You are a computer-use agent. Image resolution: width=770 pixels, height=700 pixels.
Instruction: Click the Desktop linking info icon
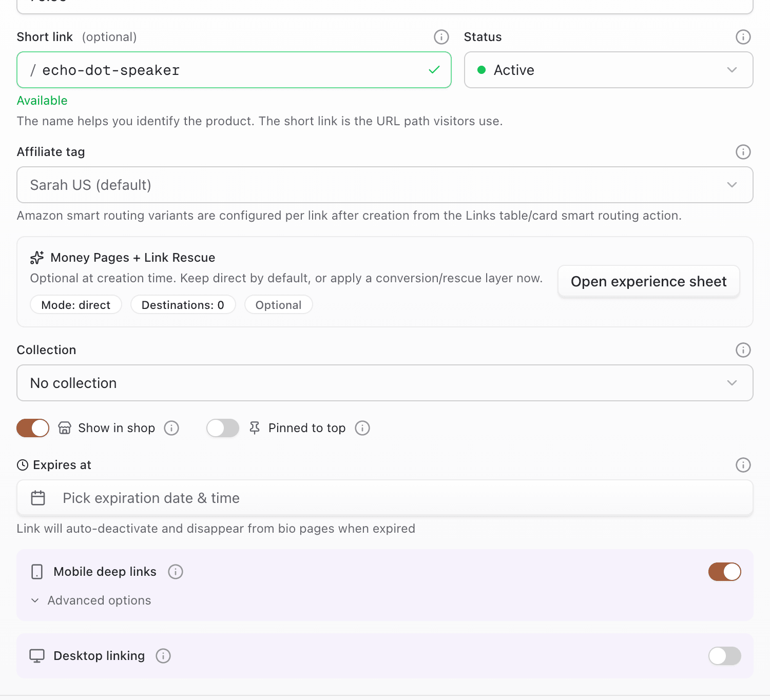click(163, 656)
